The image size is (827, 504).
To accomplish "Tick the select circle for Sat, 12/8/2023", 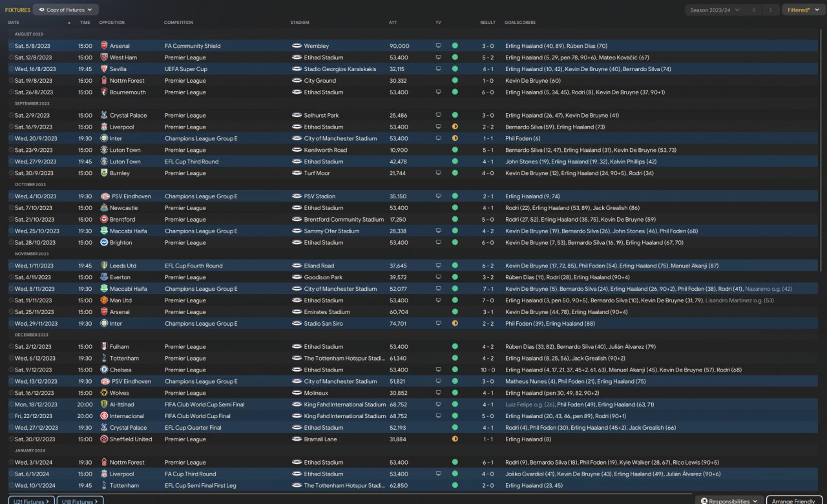I will (x=11, y=58).
